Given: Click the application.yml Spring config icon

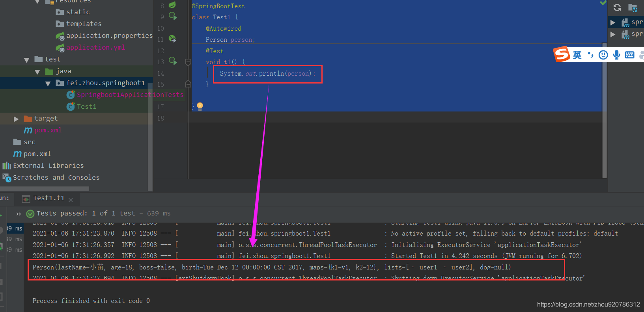Looking at the screenshot, I should [60, 48].
